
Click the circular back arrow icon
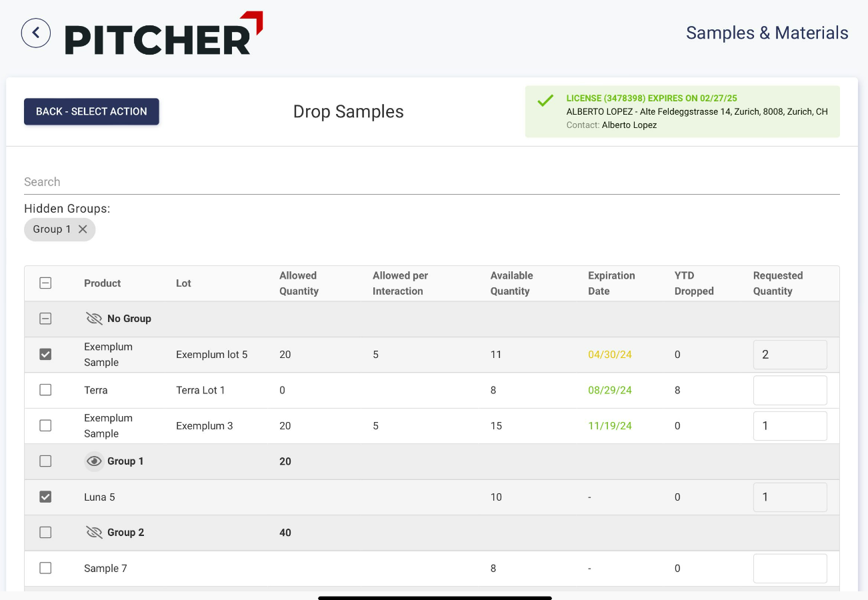pos(36,33)
